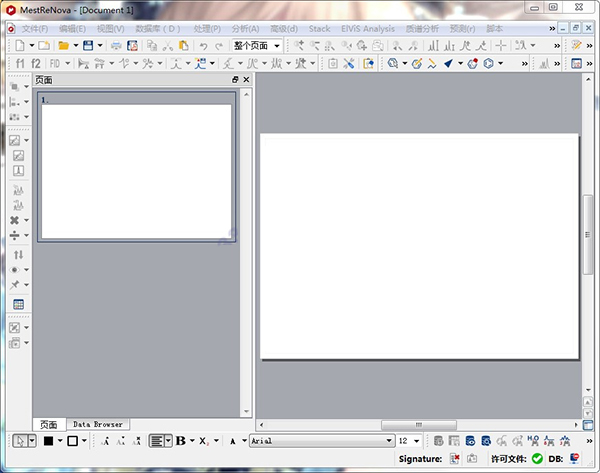Open the 分析(A) menu
This screenshot has height=473, width=600.
click(x=244, y=29)
